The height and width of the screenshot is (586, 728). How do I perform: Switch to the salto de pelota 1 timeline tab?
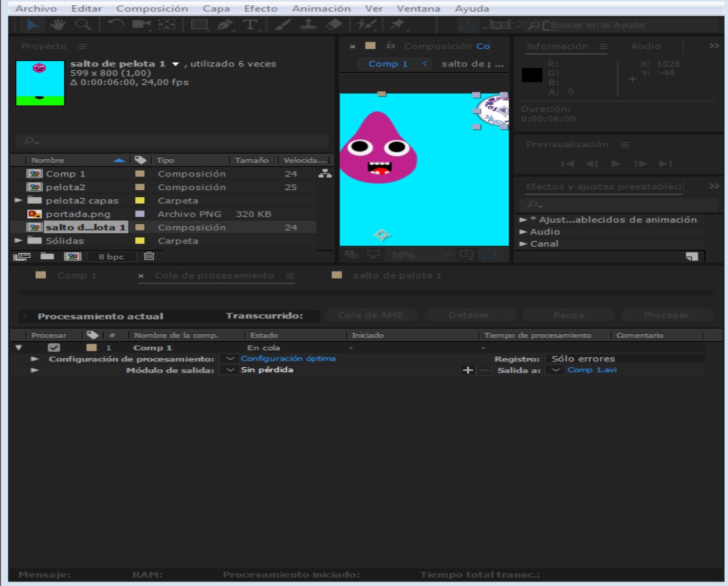pyautogui.click(x=397, y=275)
